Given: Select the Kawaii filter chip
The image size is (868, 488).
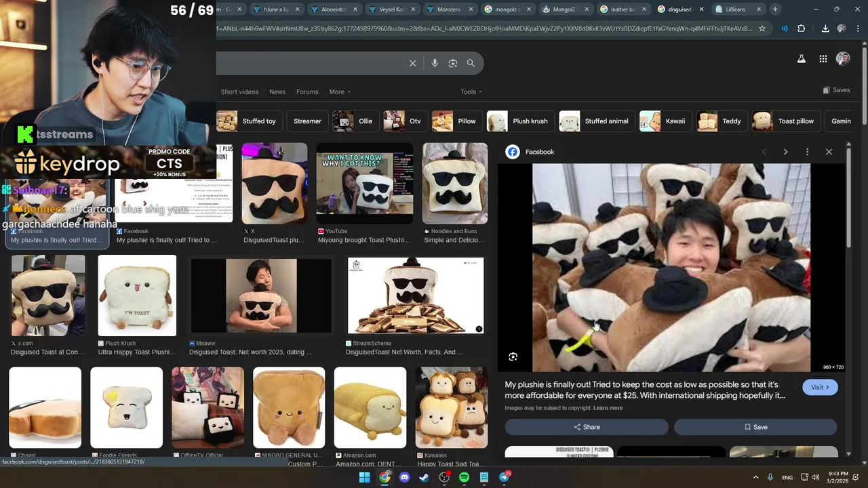Looking at the screenshot, I should tap(665, 121).
